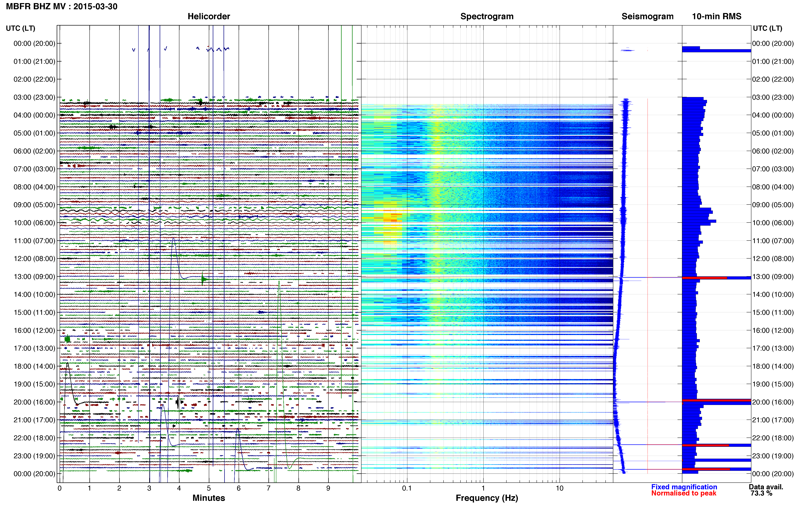Click the '10-min RMS' panel heading
Screen dimensions: 812x508
click(716, 16)
